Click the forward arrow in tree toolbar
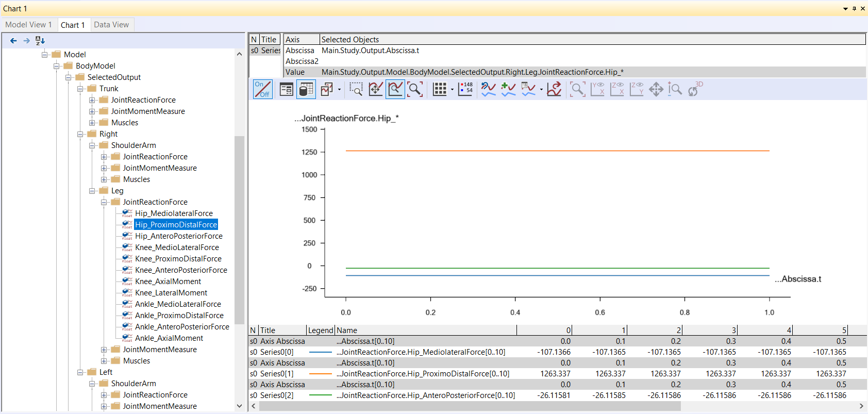The image size is (868, 414). [26, 41]
